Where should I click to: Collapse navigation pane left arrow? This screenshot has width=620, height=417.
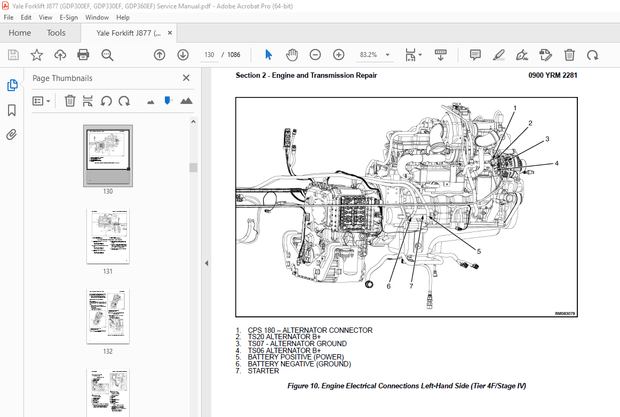click(206, 263)
